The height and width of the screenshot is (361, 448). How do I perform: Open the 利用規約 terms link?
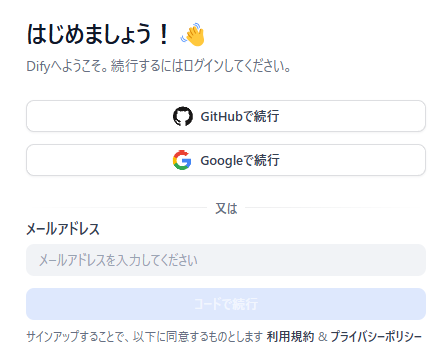[290, 336]
